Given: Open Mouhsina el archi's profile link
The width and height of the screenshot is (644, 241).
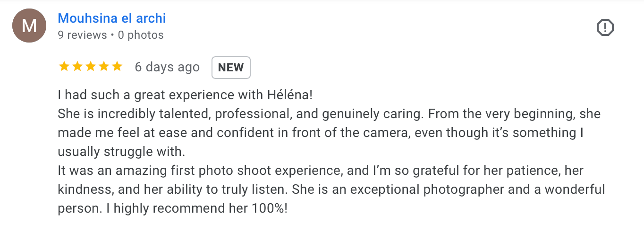Looking at the screenshot, I should (111, 18).
